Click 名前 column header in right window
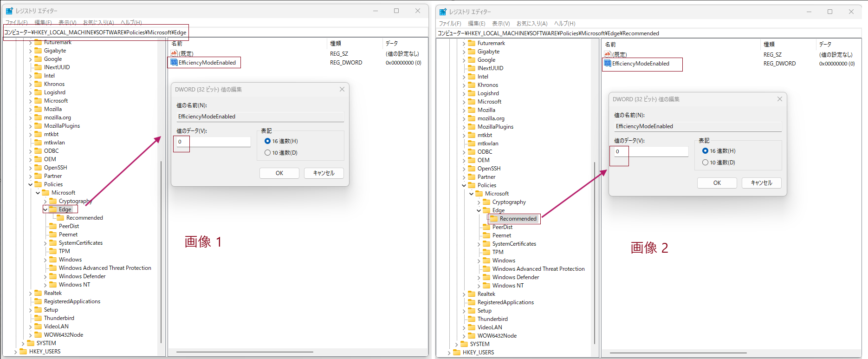This screenshot has width=868, height=359. click(x=610, y=45)
